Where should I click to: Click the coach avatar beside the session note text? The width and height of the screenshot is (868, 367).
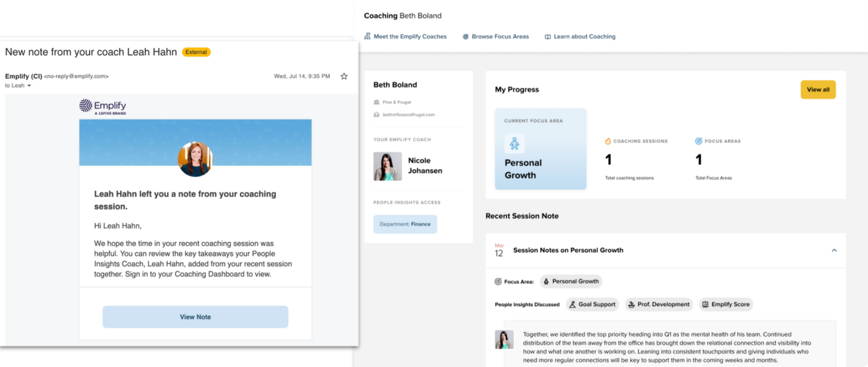(x=504, y=339)
